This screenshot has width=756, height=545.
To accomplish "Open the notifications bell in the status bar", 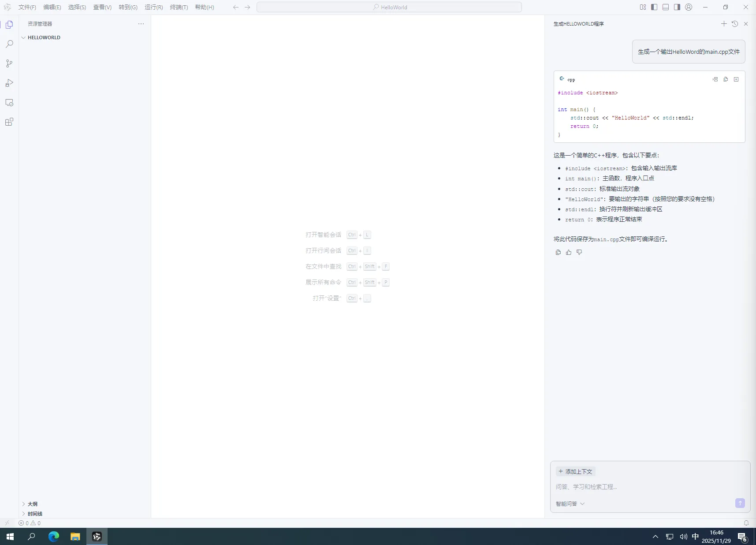I will [746, 523].
